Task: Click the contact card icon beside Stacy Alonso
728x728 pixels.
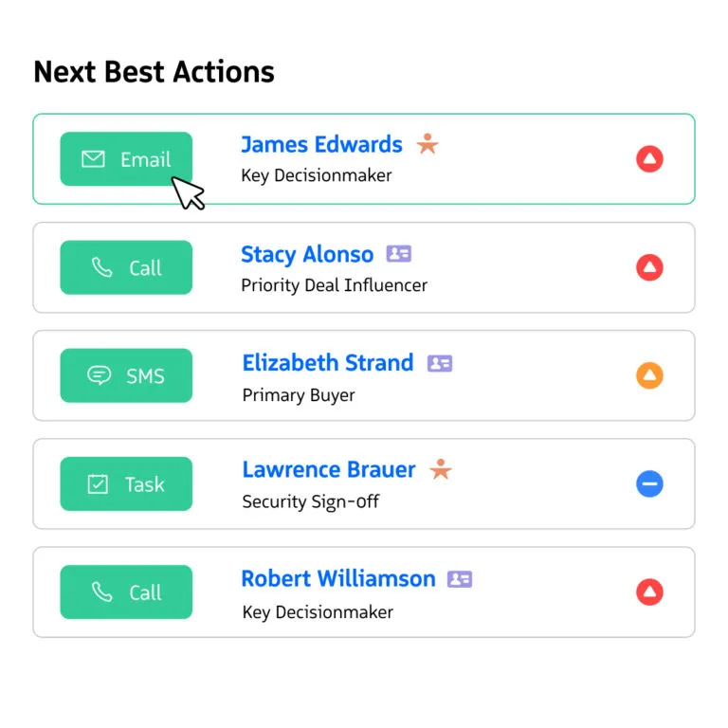Action: point(399,254)
